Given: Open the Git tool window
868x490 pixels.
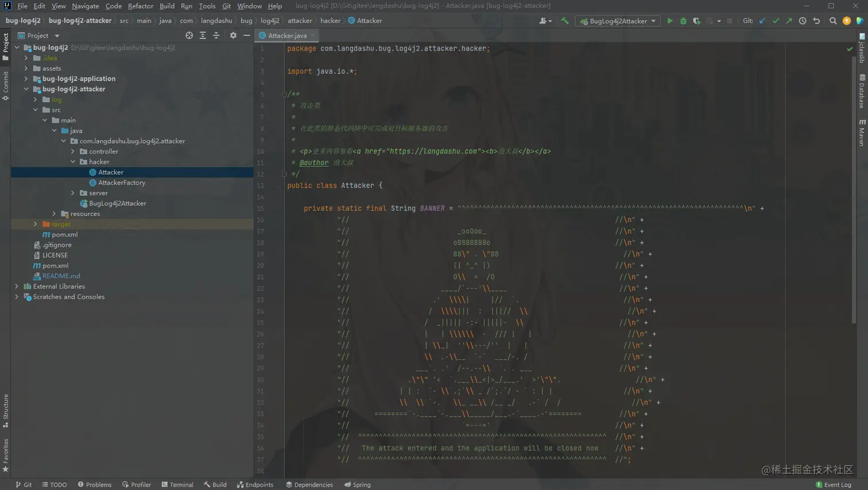Looking at the screenshot, I should 24,485.
